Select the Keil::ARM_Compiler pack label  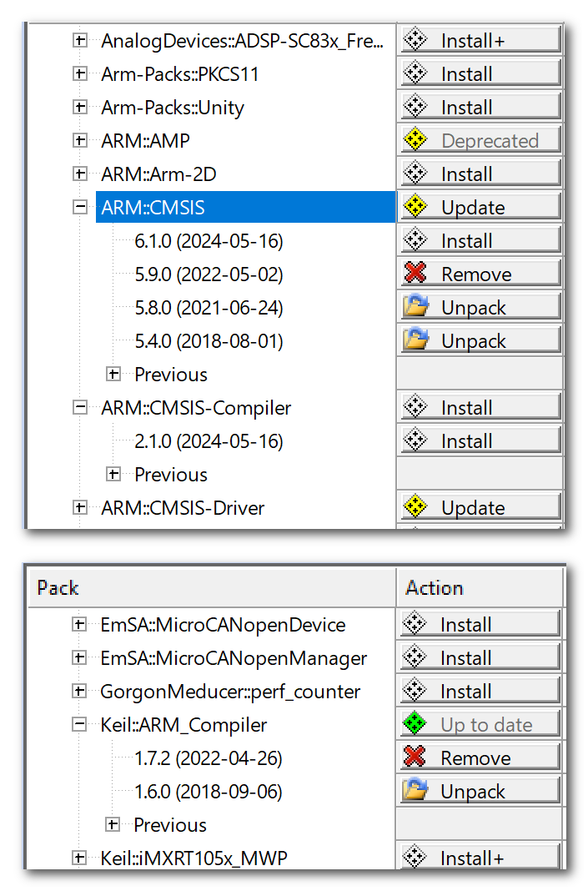click(x=183, y=725)
